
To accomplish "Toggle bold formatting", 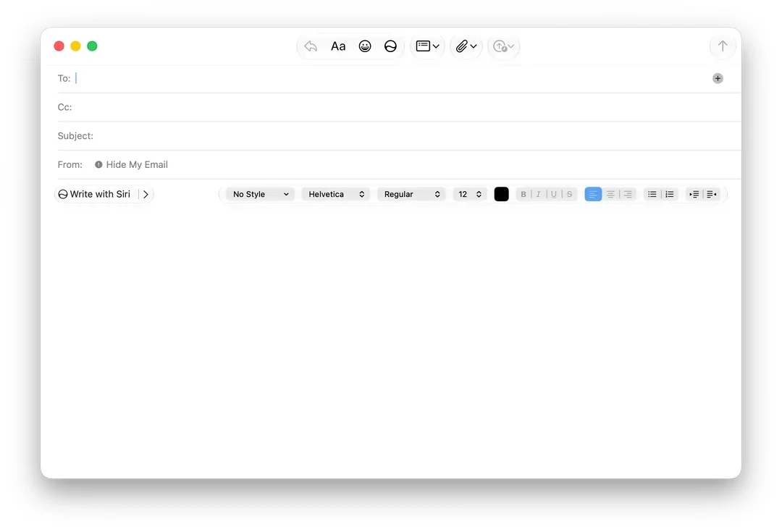I will pos(524,195).
